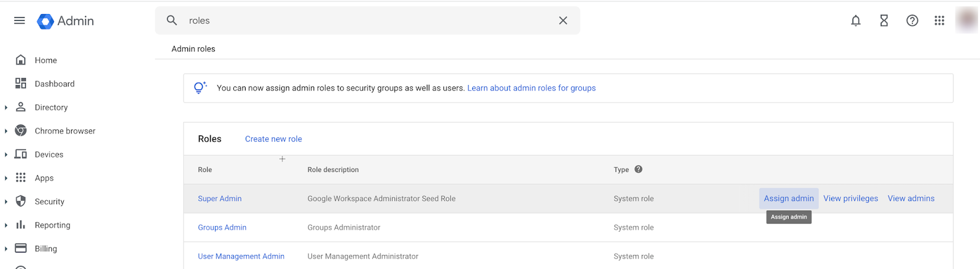Click the Google Admin logo
The height and width of the screenshot is (269, 980).
tap(66, 21)
